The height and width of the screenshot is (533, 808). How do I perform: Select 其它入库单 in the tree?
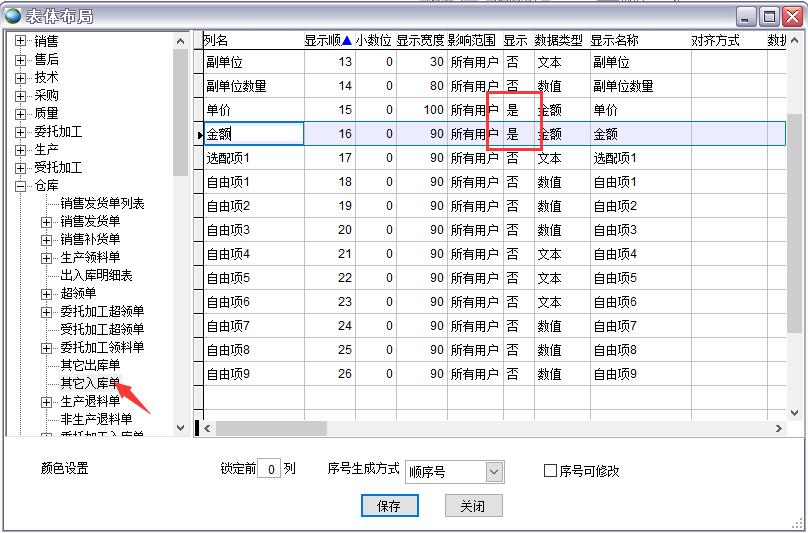[90, 383]
